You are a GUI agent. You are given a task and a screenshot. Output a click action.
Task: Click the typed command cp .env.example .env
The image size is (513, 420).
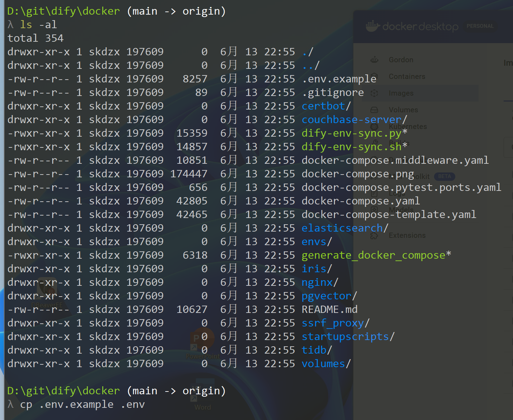point(82,404)
